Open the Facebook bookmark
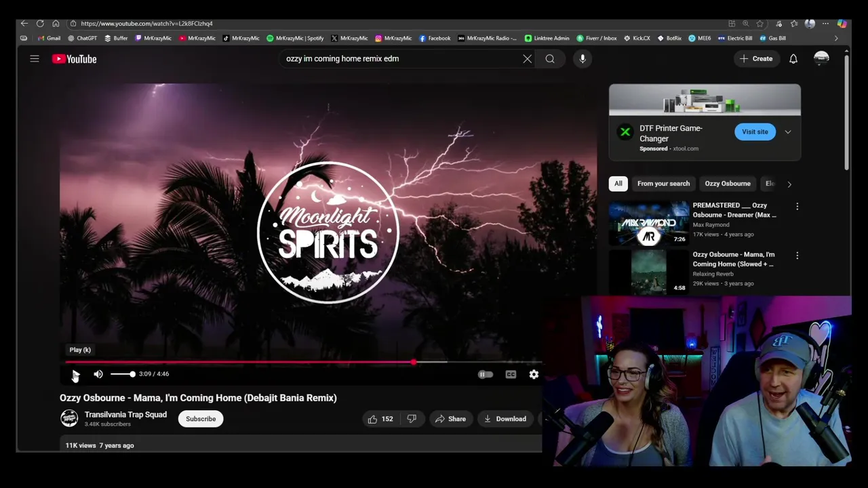 click(x=435, y=39)
